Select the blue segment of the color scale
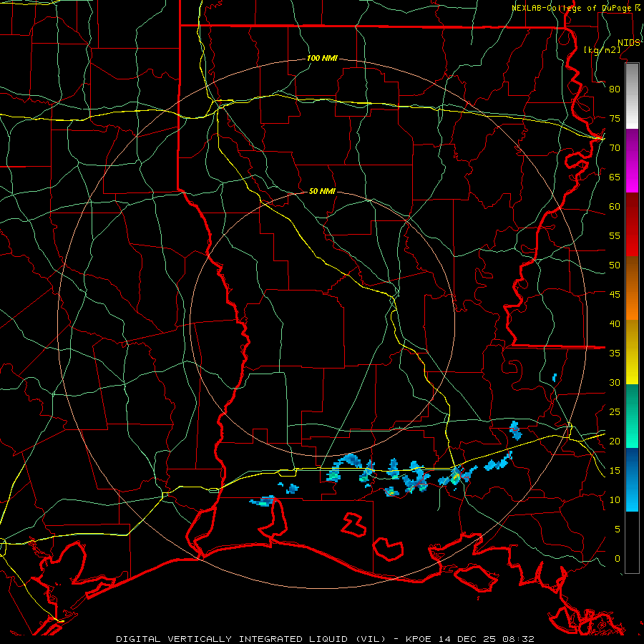 point(632,479)
